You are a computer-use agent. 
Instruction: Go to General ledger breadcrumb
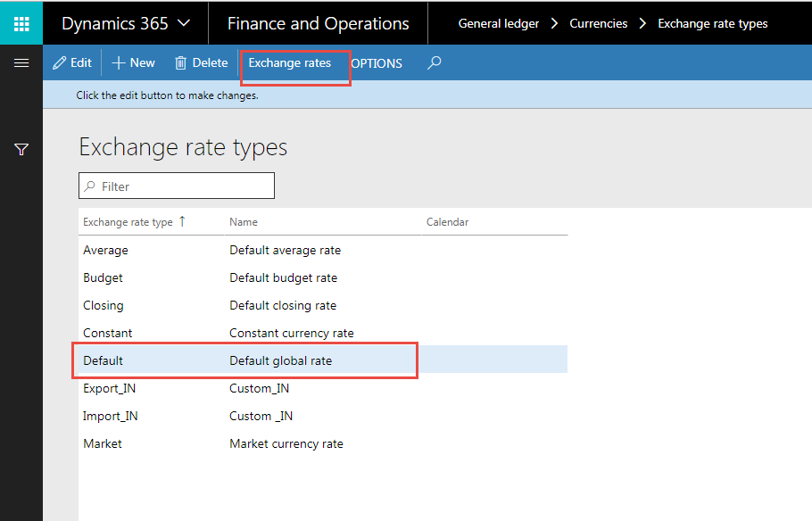click(498, 23)
